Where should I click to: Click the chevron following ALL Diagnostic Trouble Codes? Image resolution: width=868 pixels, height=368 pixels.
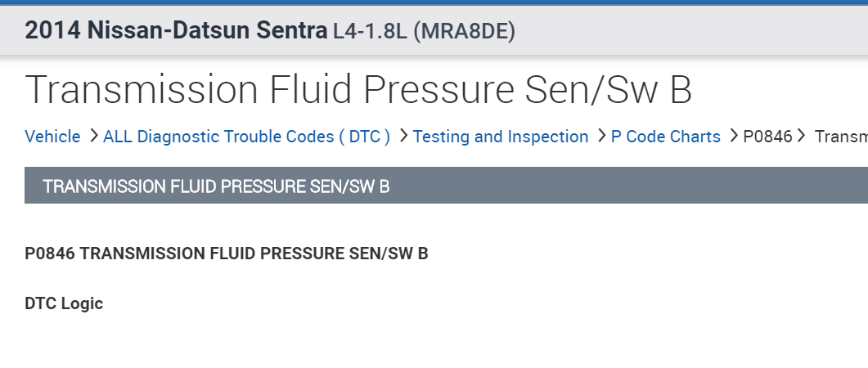coord(403,137)
